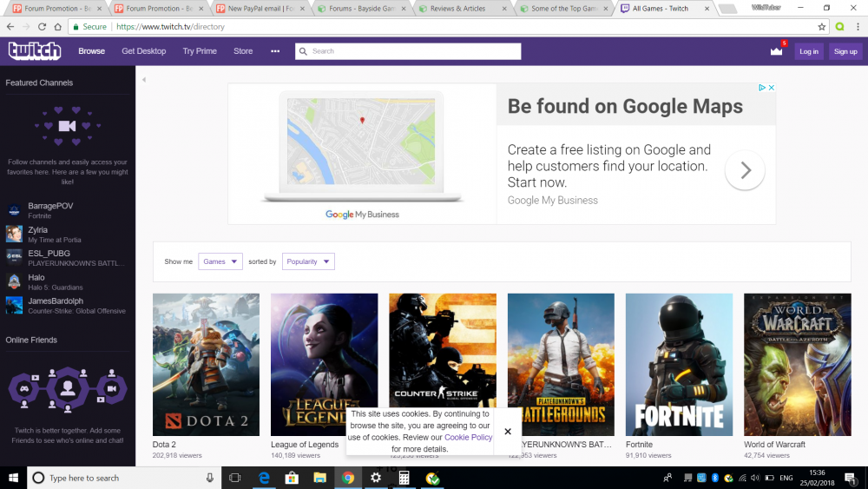This screenshot has width=868, height=489.
Task: Click the Sign up button
Action: pos(845,51)
